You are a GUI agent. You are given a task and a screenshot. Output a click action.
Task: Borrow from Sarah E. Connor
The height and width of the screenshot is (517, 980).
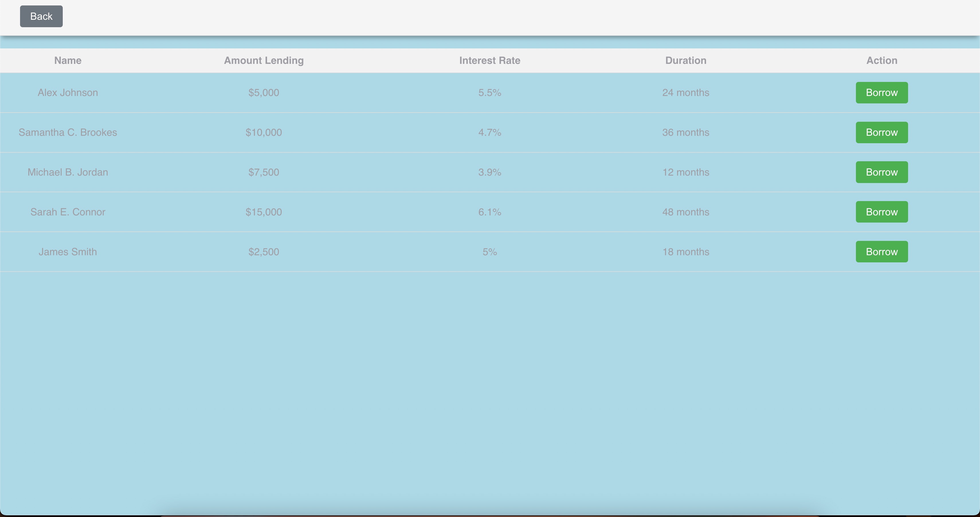tap(881, 212)
